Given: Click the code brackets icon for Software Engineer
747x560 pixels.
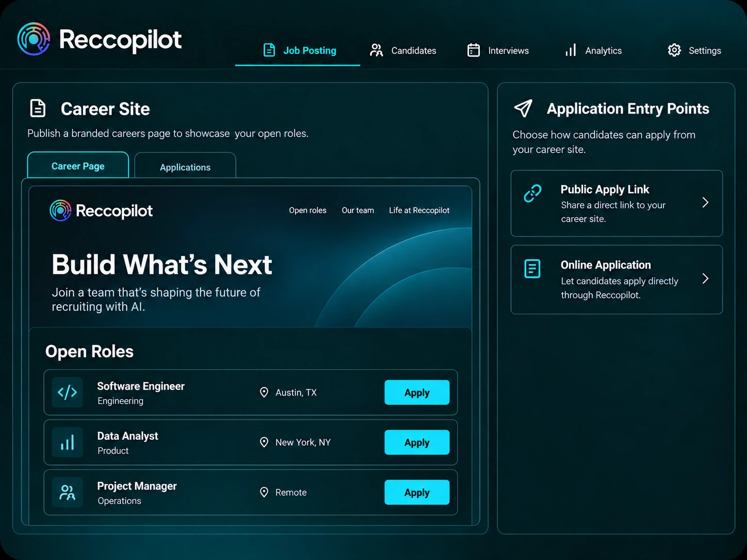Looking at the screenshot, I should pos(68,392).
